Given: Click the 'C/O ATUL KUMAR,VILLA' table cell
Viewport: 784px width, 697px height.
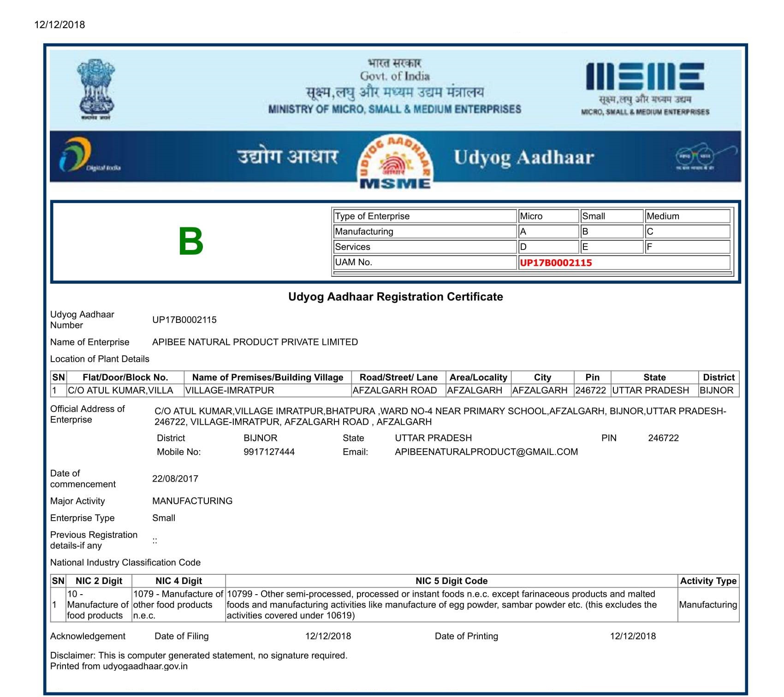Looking at the screenshot, I should (x=125, y=390).
